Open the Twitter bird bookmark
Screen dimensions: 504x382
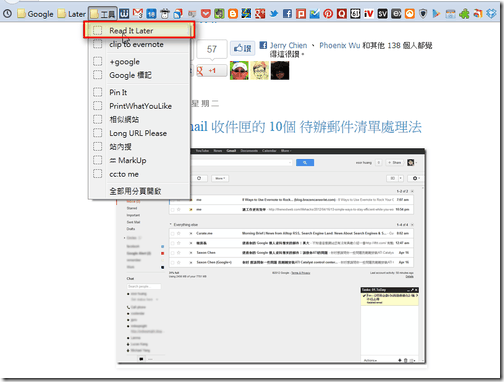click(274, 14)
